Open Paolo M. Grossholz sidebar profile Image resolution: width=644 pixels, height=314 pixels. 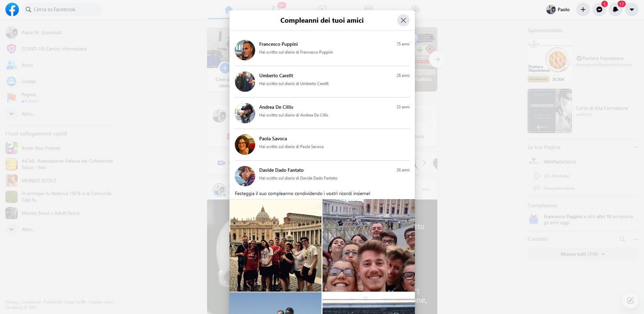click(61, 33)
